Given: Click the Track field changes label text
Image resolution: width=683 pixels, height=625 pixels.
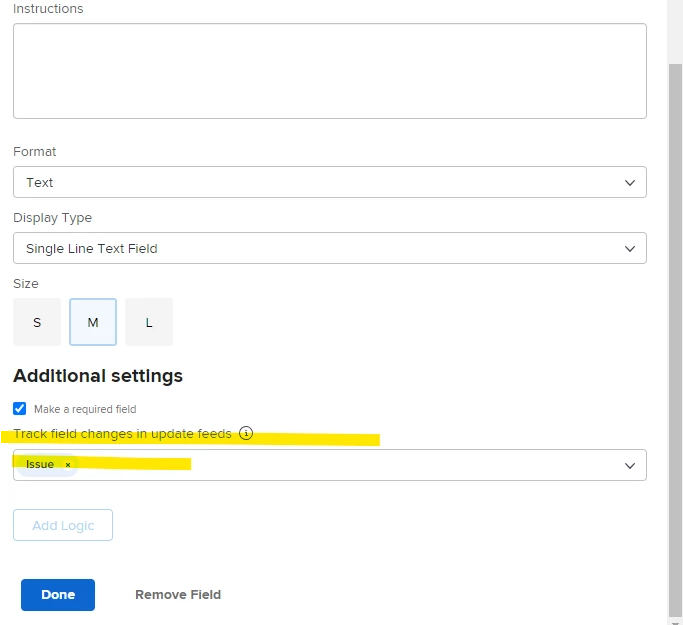Looking at the screenshot, I should (122, 434).
